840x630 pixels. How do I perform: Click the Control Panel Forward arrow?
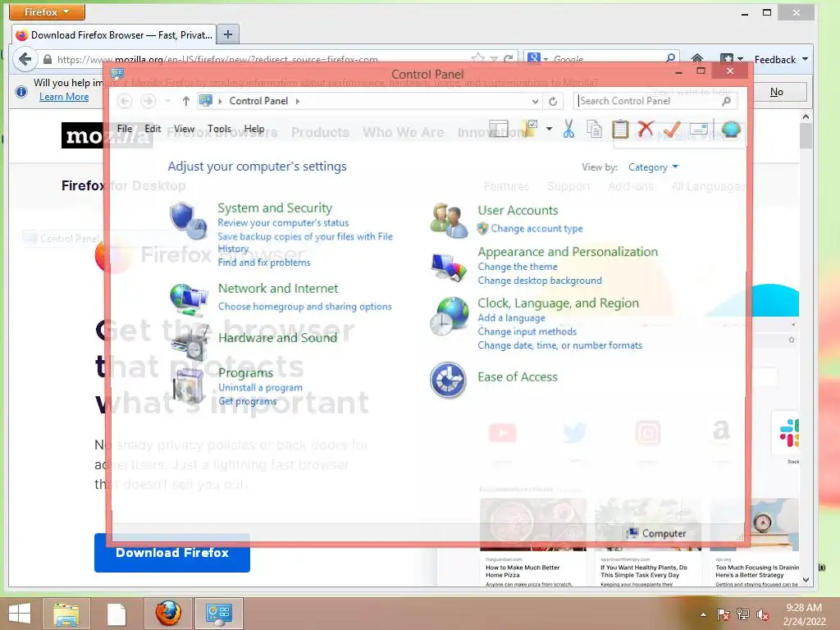coord(148,101)
